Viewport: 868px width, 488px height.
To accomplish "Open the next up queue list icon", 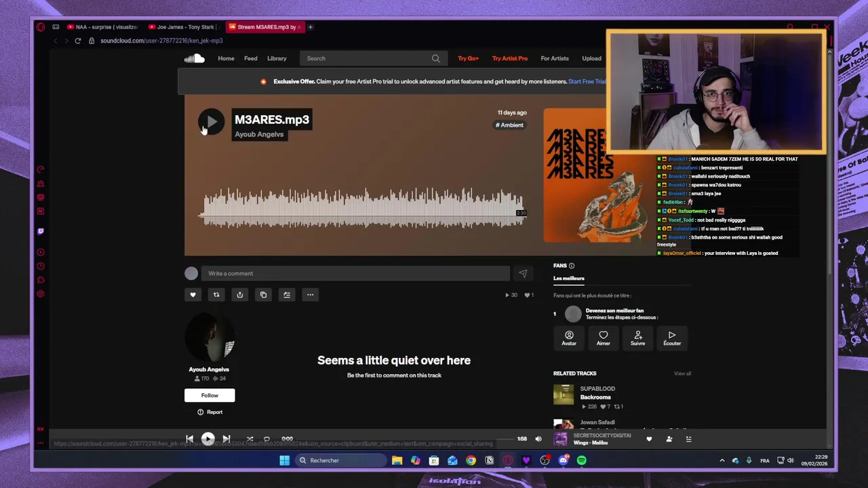I will 688,439.
